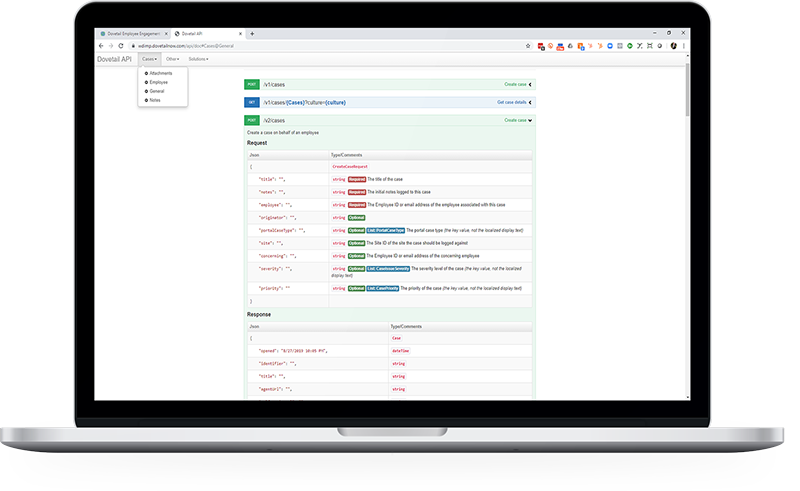
Task: Click the Dovetail API brand link
Action: 114,59
